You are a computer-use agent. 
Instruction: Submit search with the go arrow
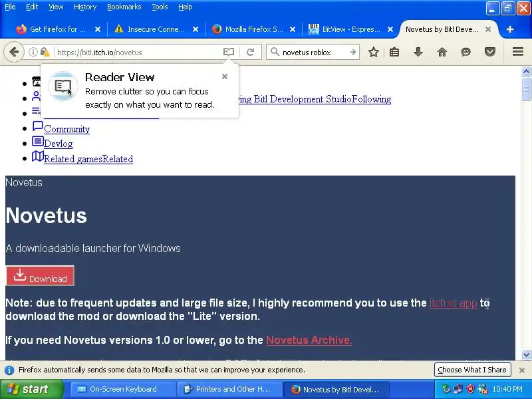353,53
